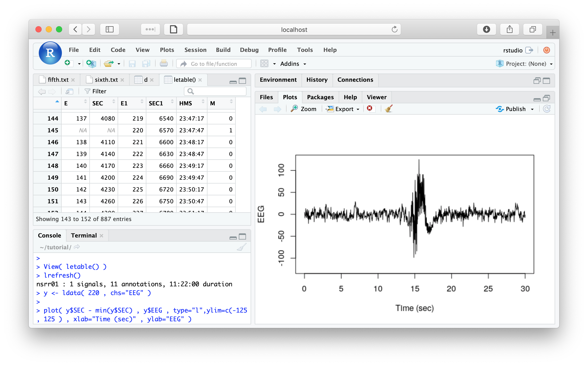Click the create project icon
This screenshot has width=588, height=366.
[91, 63]
